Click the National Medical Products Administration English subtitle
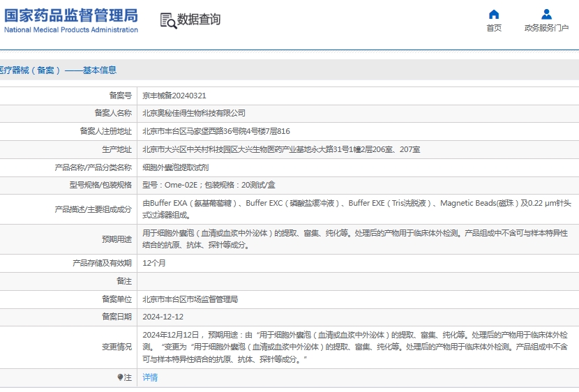This screenshot has height=392, width=579. pyautogui.click(x=71, y=30)
